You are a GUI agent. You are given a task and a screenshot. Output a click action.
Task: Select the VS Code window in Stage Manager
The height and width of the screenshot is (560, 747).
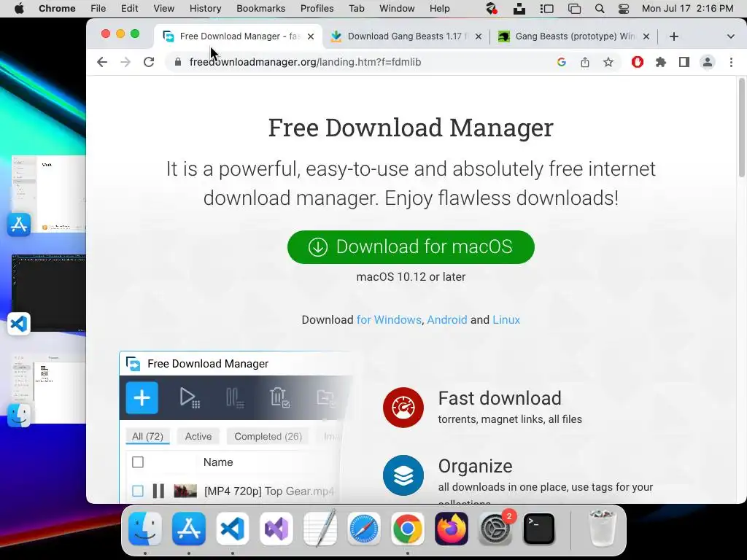click(x=49, y=293)
